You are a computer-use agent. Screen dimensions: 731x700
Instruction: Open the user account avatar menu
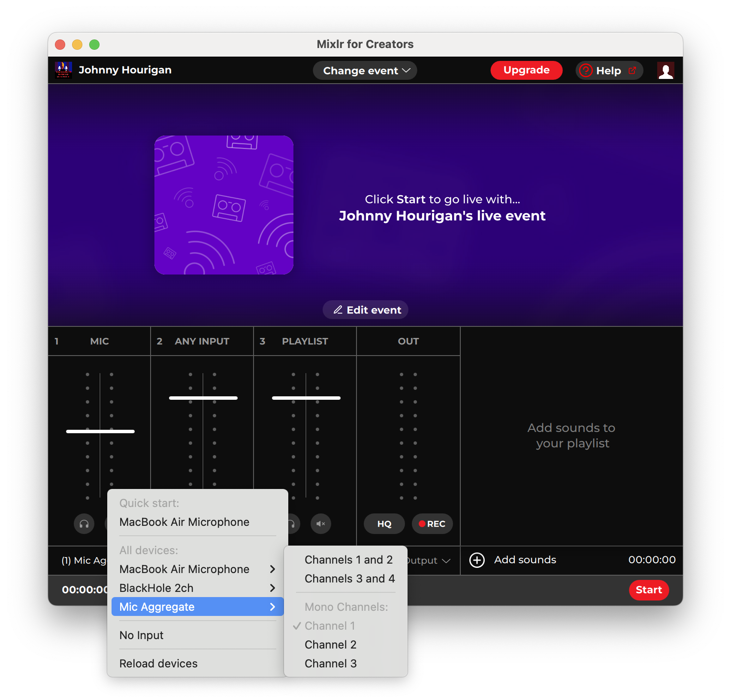pyautogui.click(x=665, y=70)
